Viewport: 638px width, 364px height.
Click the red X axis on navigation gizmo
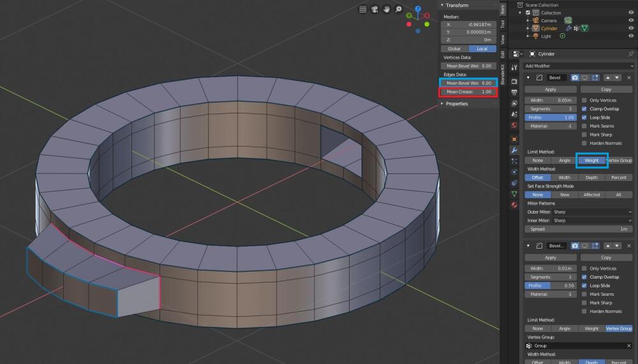tap(427, 15)
